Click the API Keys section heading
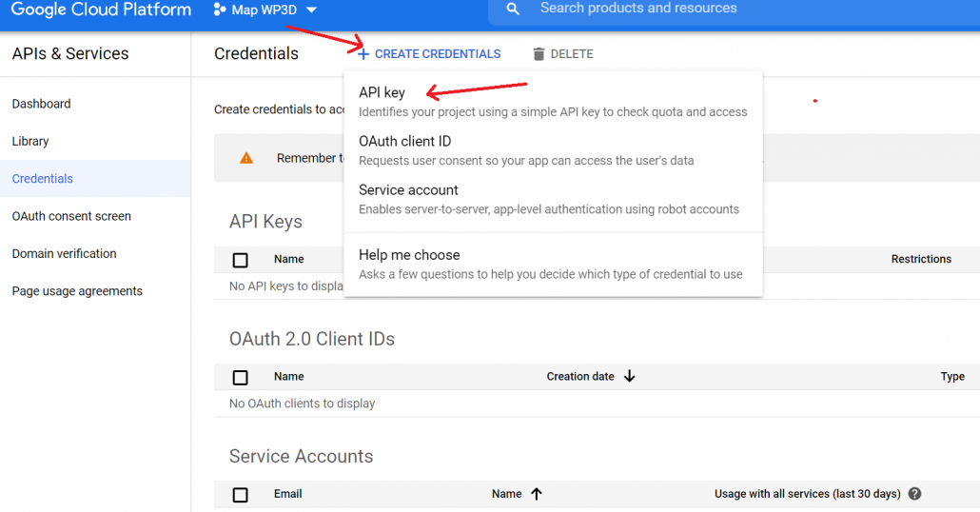This screenshot has width=980, height=512. tap(265, 222)
